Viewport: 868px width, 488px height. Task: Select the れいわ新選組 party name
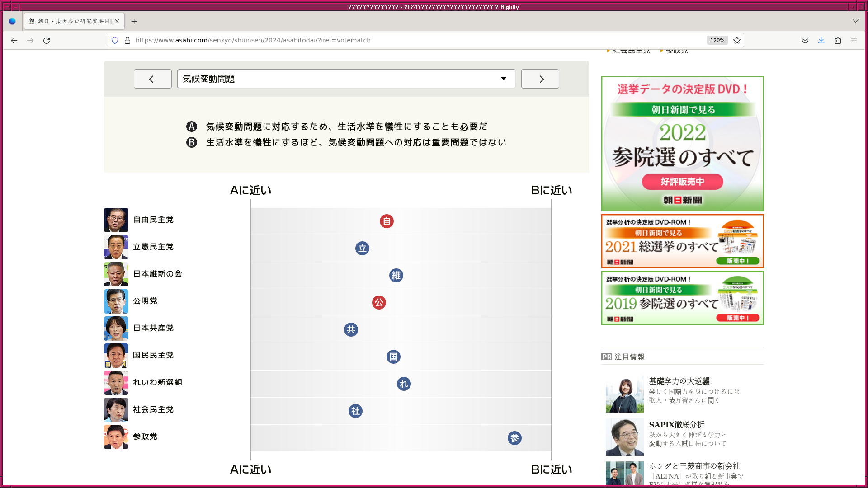pos(157,382)
